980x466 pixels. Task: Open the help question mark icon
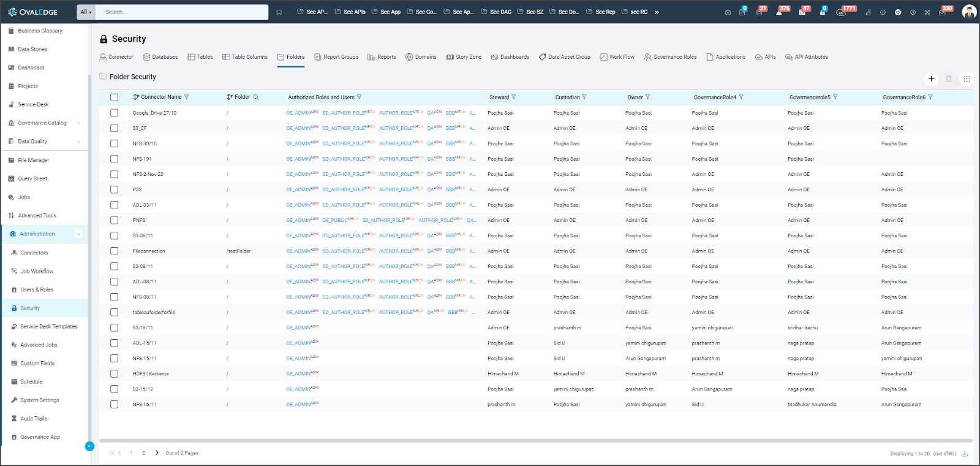pos(913,12)
